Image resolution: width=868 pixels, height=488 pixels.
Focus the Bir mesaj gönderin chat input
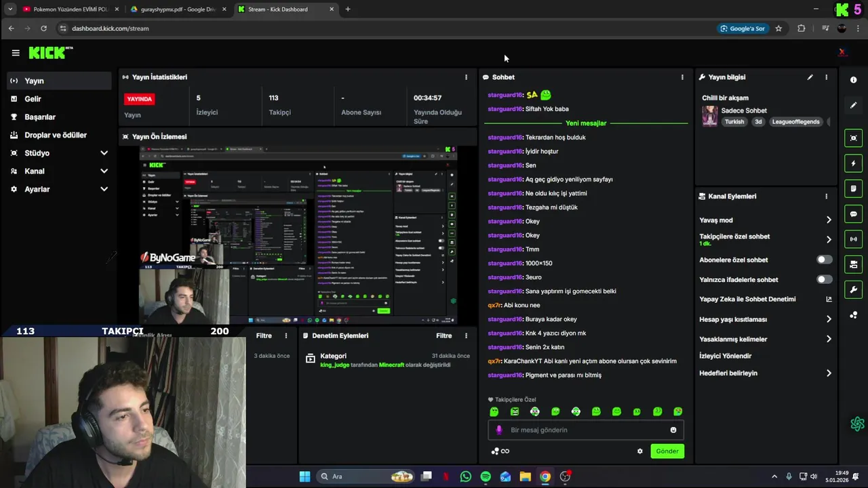click(x=586, y=430)
